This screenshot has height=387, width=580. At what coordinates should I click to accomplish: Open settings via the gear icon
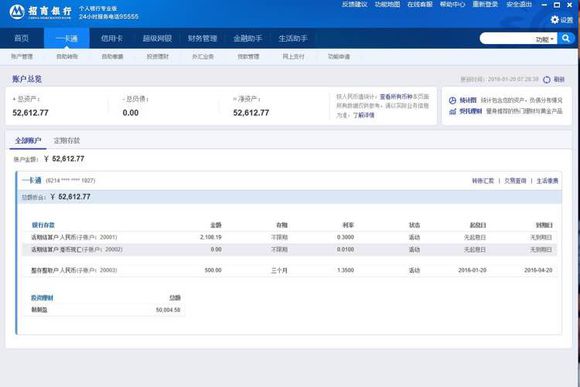pos(554,20)
